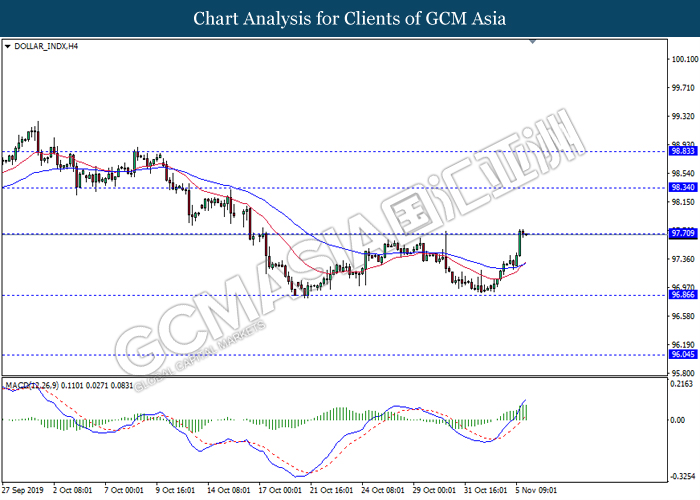Click the 97.360 price scale value

point(683,259)
